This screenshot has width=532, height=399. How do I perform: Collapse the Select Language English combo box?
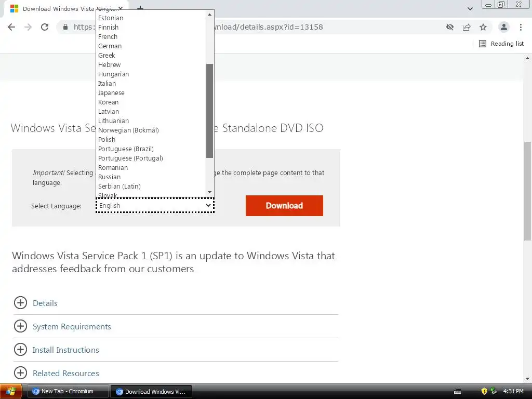[155, 206]
